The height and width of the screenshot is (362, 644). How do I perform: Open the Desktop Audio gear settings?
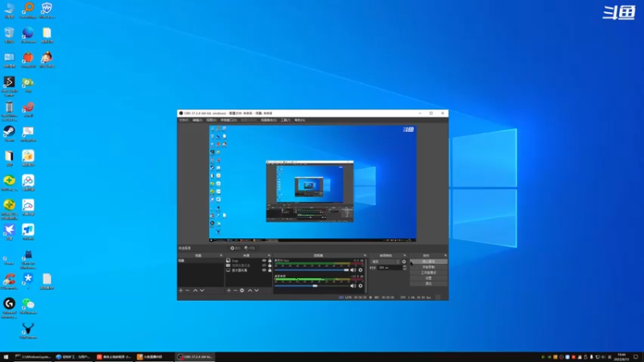pos(361,286)
